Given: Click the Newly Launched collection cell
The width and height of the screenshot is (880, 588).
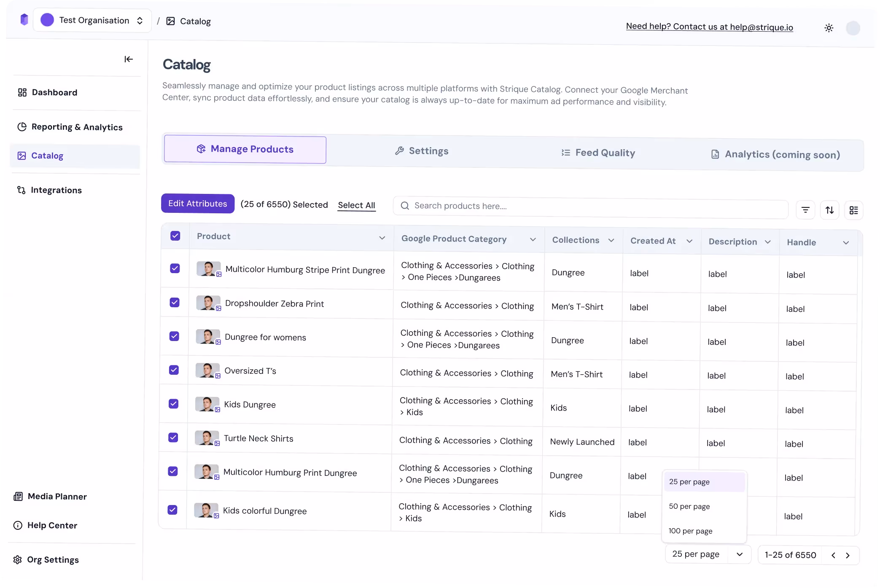Looking at the screenshot, I should point(582,442).
